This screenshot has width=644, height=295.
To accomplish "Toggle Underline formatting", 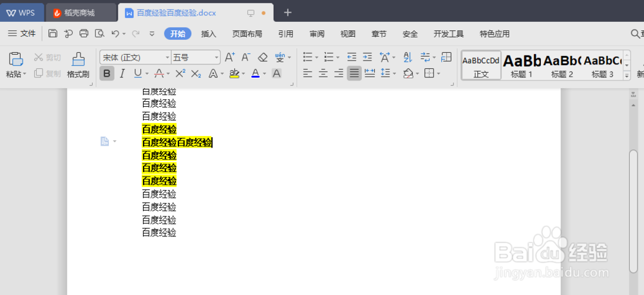I will pyautogui.click(x=138, y=73).
